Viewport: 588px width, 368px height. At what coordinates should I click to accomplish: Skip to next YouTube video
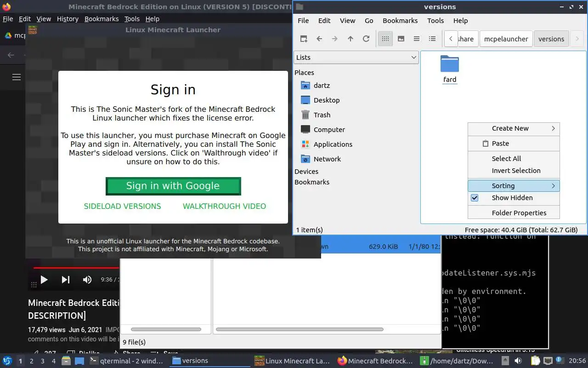point(66,279)
